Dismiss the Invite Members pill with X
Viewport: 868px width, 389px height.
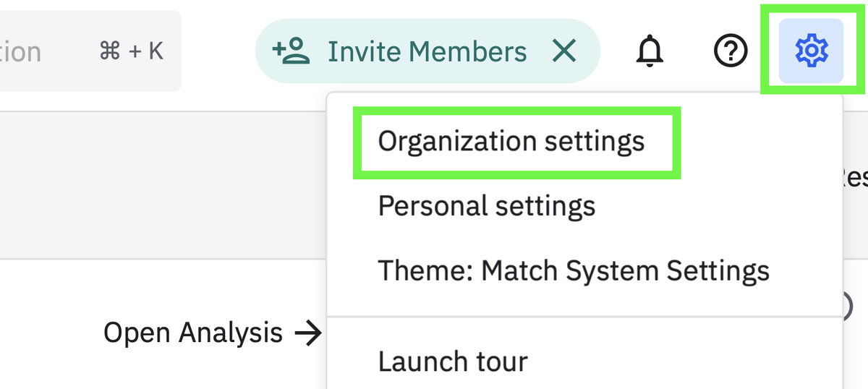[564, 51]
